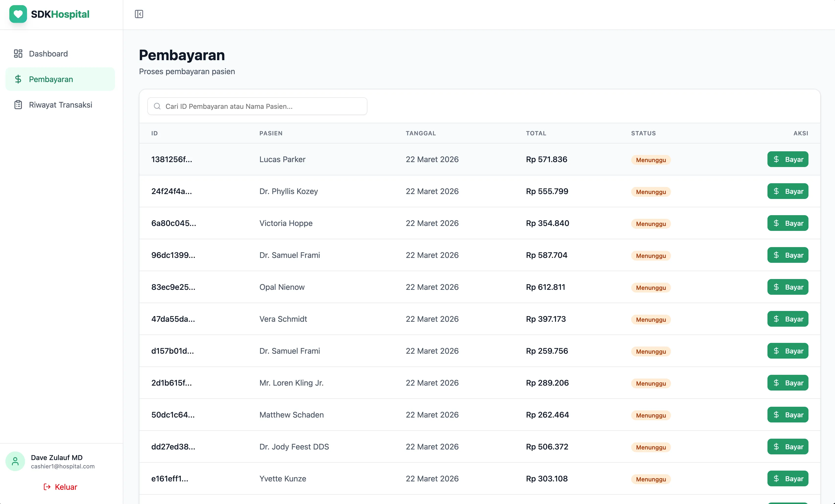Viewport: 835px width, 504px height.
Task: Click the dollar icon next to Pembayaran
Action: coord(18,79)
